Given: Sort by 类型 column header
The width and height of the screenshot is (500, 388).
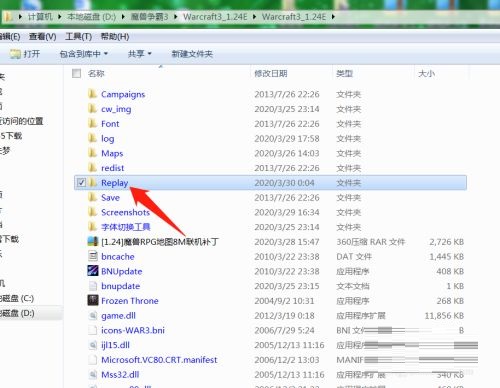Looking at the screenshot, I should (344, 73).
